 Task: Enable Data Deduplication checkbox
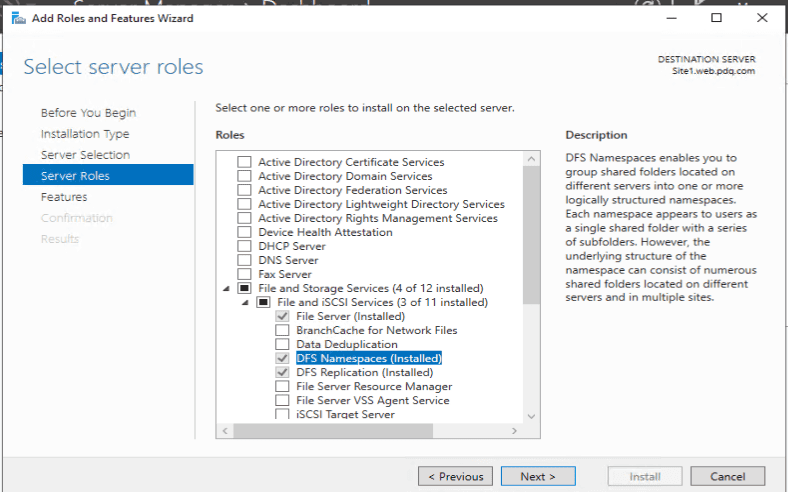pos(282,344)
